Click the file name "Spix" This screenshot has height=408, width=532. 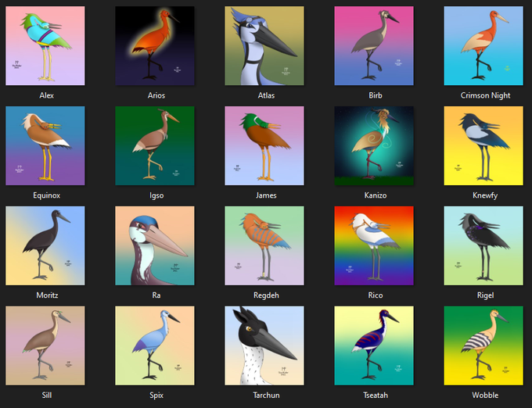pyautogui.click(x=156, y=395)
